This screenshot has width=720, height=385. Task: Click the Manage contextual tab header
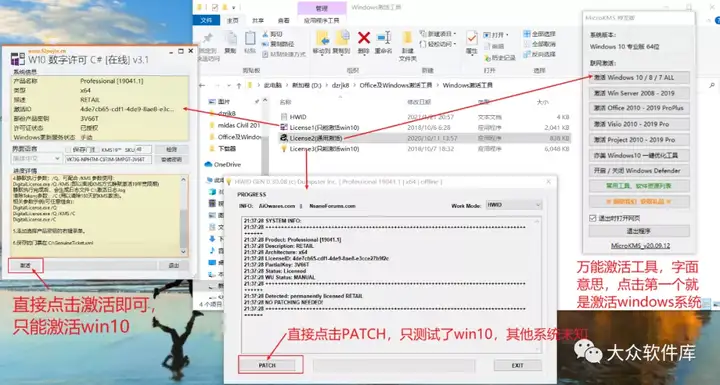point(321,8)
